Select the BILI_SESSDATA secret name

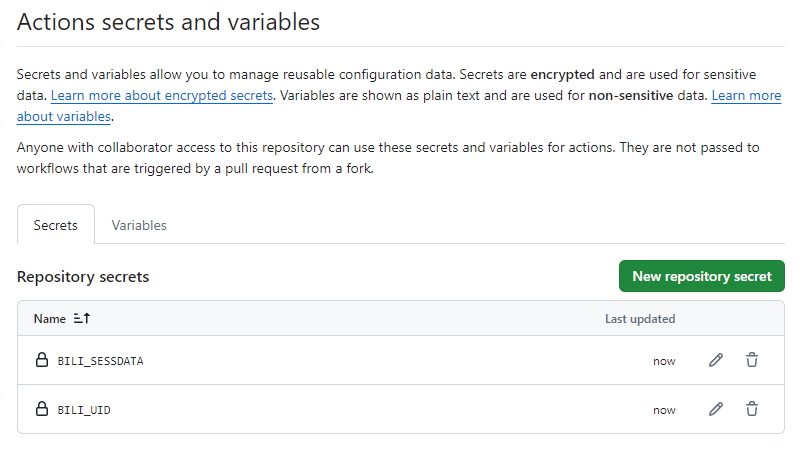[x=100, y=361]
